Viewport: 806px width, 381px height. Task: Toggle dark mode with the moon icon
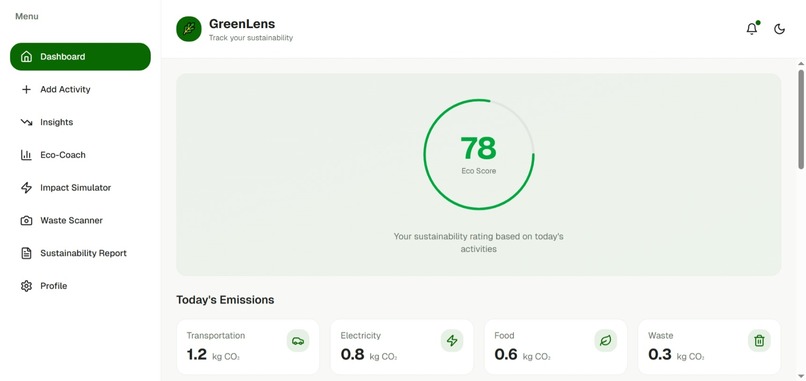779,29
